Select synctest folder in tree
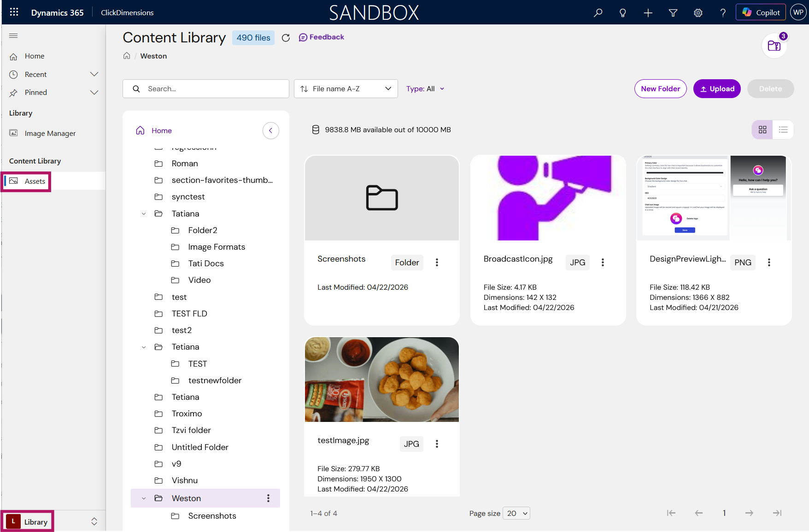809x532 pixels. click(188, 197)
